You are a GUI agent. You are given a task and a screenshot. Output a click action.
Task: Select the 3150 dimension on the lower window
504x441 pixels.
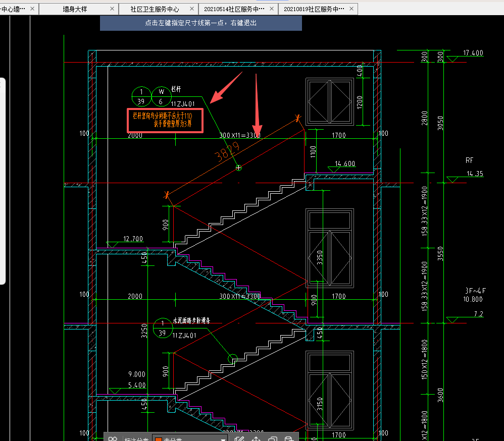[320, 404]
